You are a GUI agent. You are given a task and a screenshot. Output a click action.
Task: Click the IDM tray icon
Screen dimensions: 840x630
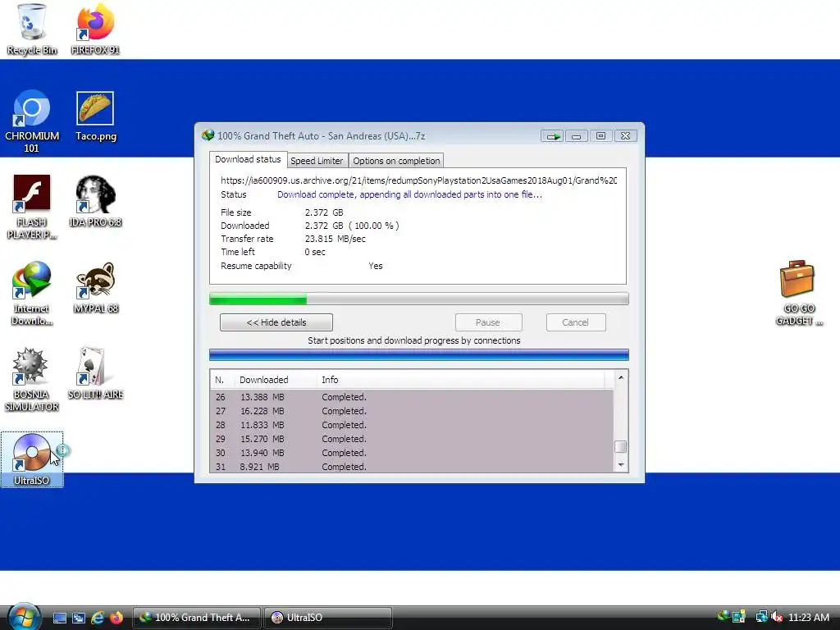pos(724,617)
